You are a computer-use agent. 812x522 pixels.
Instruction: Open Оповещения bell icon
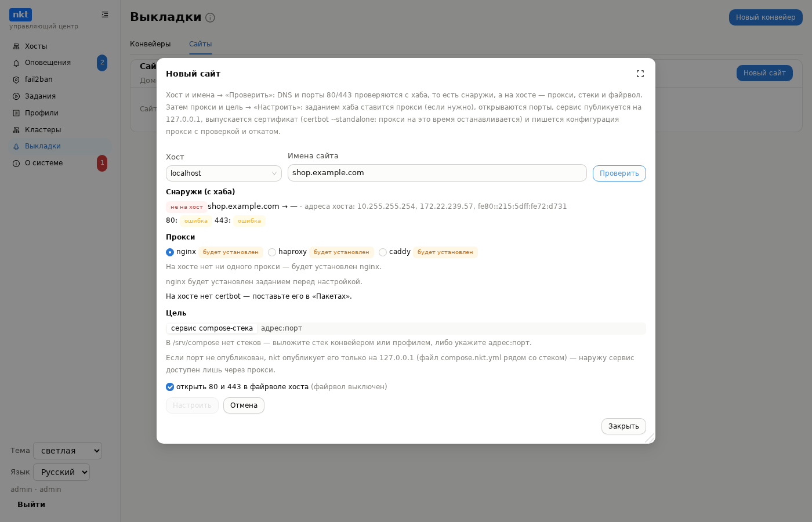16,63
